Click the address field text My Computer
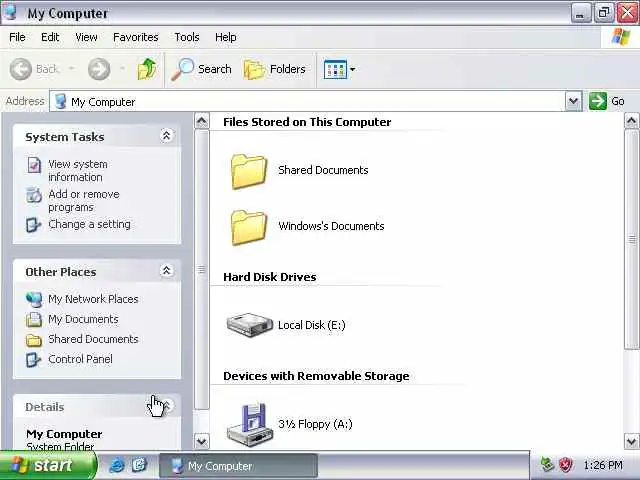Viewport: 640px width, 480px height. pyautogui.click(x=103, y=102)
